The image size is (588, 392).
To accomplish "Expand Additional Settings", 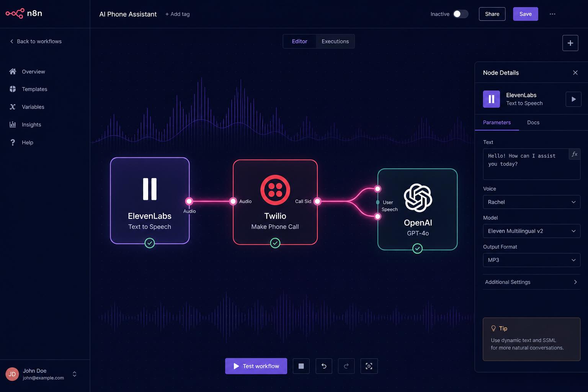I will [531, 282].
